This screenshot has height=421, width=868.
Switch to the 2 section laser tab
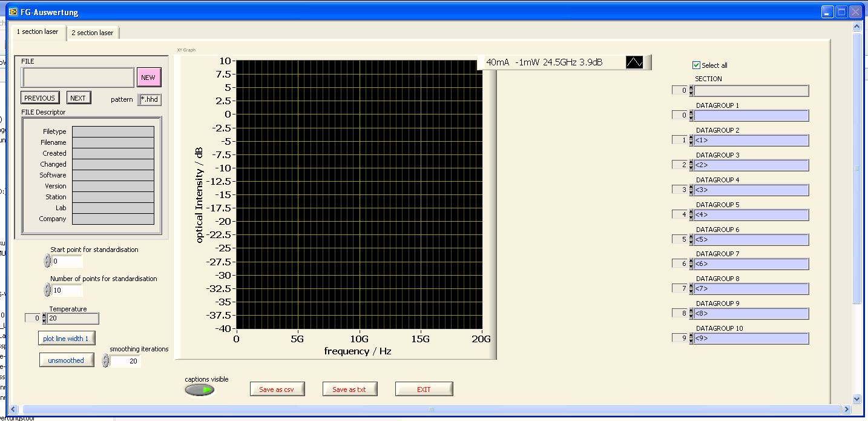pyautogui.click(x=93, y=33)
